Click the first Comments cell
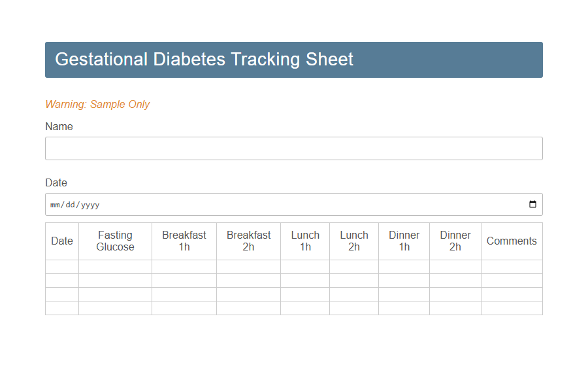The width and height of the screenshot is (588, 378). click(512, 267)
